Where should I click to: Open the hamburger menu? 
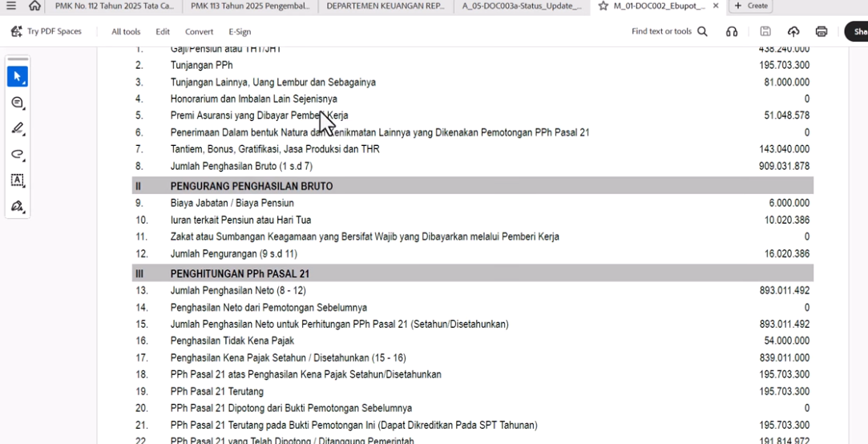[x=11, y=6]
